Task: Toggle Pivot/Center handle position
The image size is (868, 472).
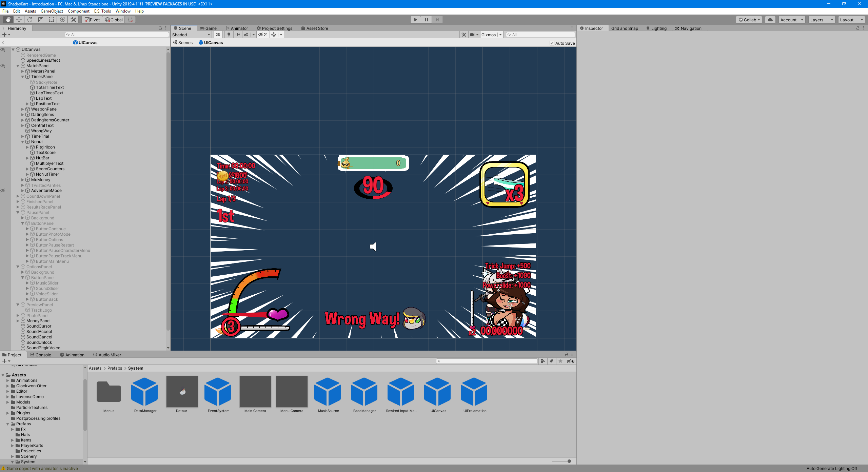Action: coord(92,20)
